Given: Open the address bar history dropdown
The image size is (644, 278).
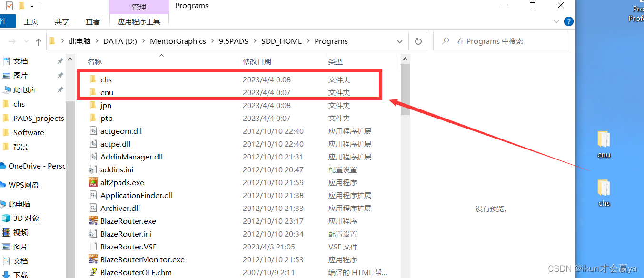Looking at the screenshot, I should (x=399, y=41).
